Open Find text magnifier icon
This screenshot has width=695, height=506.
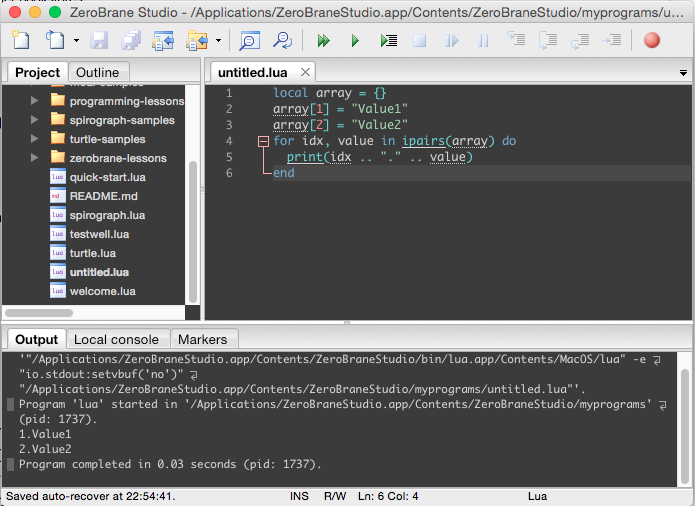249,40
